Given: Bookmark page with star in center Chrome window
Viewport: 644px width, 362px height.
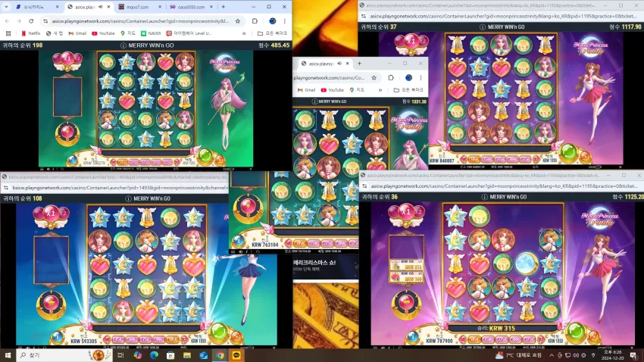Looking at the screenshot, I should click(374, 77).
